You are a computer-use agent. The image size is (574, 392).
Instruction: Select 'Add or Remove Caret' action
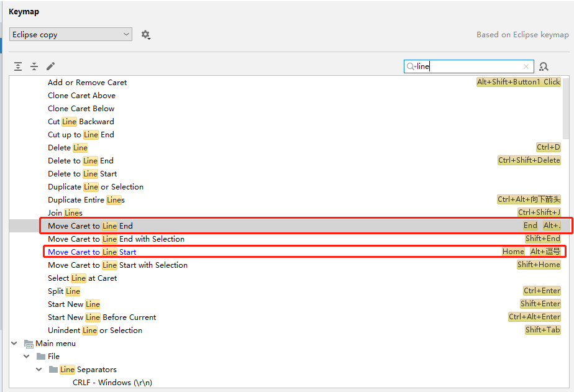(87, 83)
